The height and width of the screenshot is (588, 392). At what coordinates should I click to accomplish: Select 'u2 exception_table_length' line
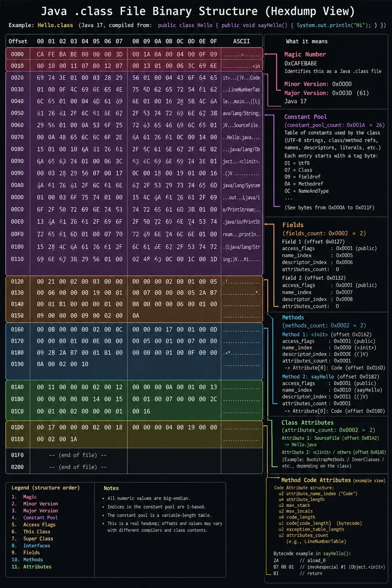click(311, 529)
